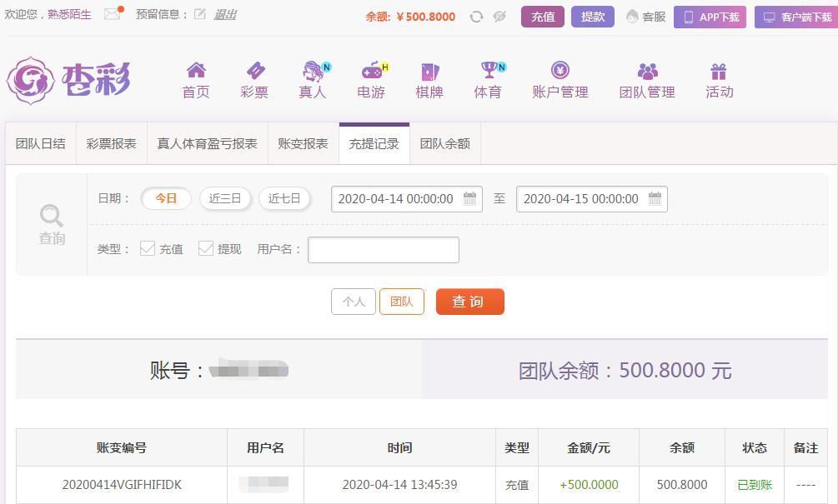Click the 金额/元 column header
This screenshot has width=838, height=504.
[x=589, y=448]
